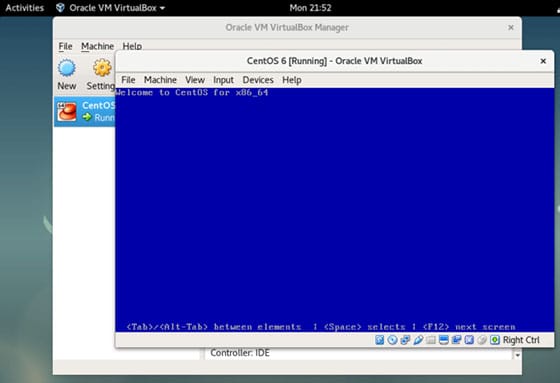Open Help menu in VirtualBox Manager
The height and width of the screenshot is (383, 560).
(x=132, y=46)
